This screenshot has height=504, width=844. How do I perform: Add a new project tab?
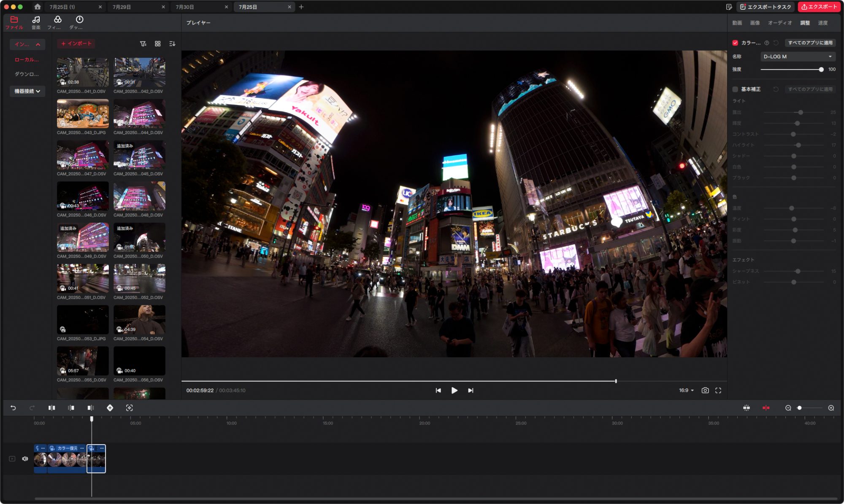tap(301, 7)
